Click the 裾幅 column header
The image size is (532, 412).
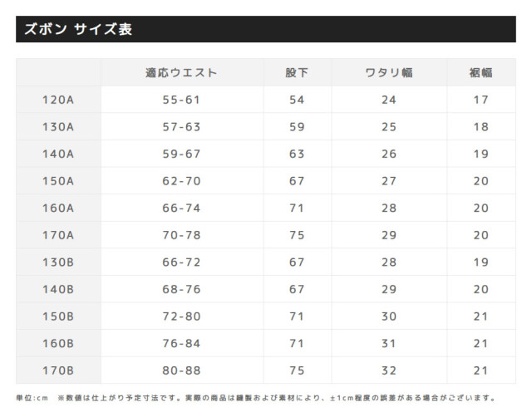coord(480,72)
